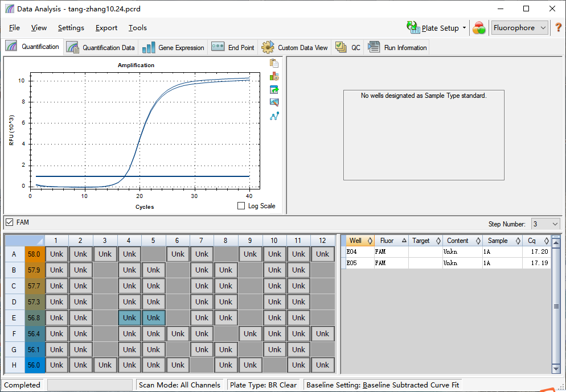Image resolution: width=566 pixels, height=392 pixels.
Task: Open the Plate Setup dropdown arrow
Action: point(464,28)
